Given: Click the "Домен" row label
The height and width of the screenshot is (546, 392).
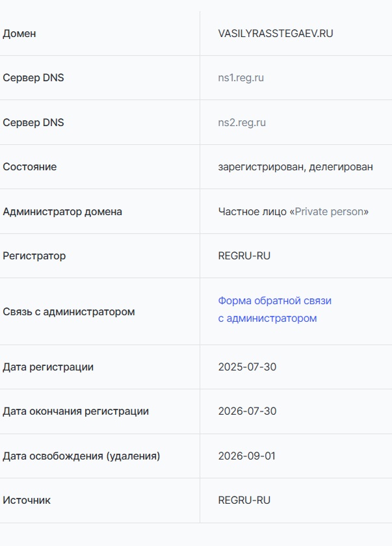Looking at the screenshot, I should pos(20,34).
